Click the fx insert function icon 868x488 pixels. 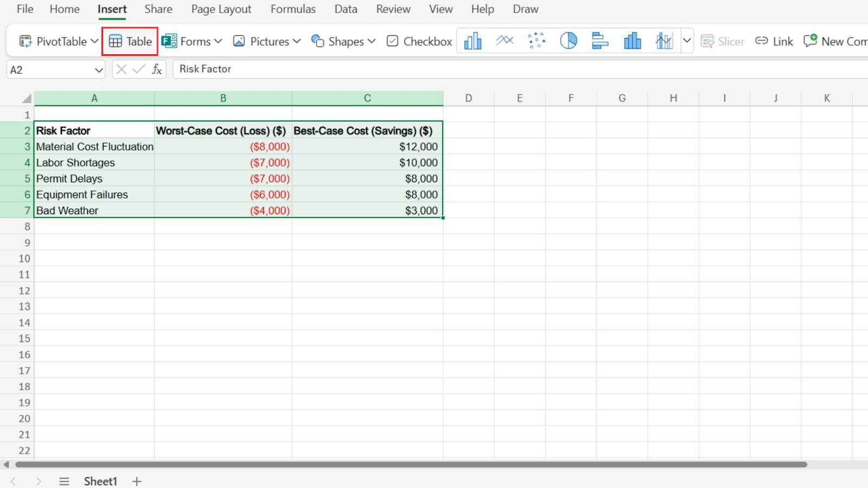pyautogui.click(x=157, y=69)
